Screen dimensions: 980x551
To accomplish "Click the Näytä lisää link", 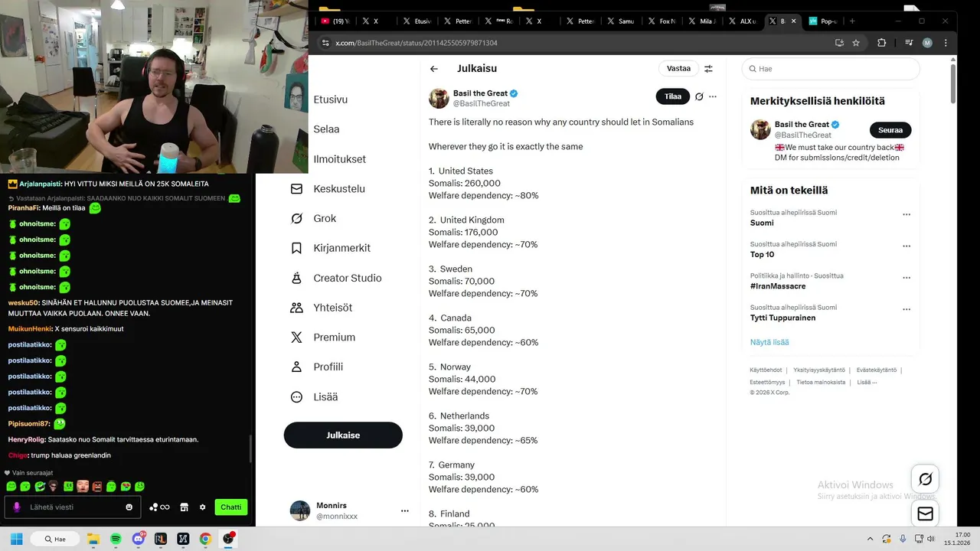I will pyautogui.click(x=769, y=342).
